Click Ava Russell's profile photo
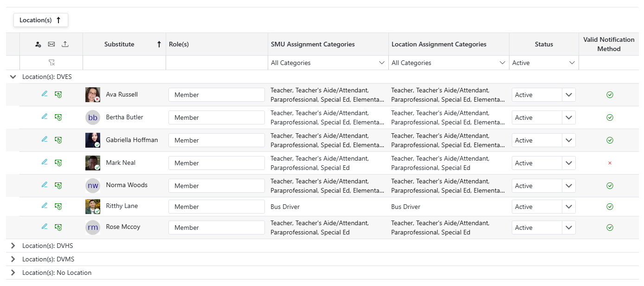The image size is (644, 286). coord(93,95)
